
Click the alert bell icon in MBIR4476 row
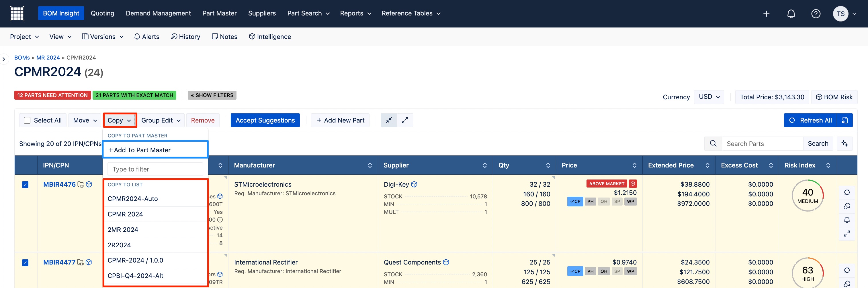click(847, 220)
